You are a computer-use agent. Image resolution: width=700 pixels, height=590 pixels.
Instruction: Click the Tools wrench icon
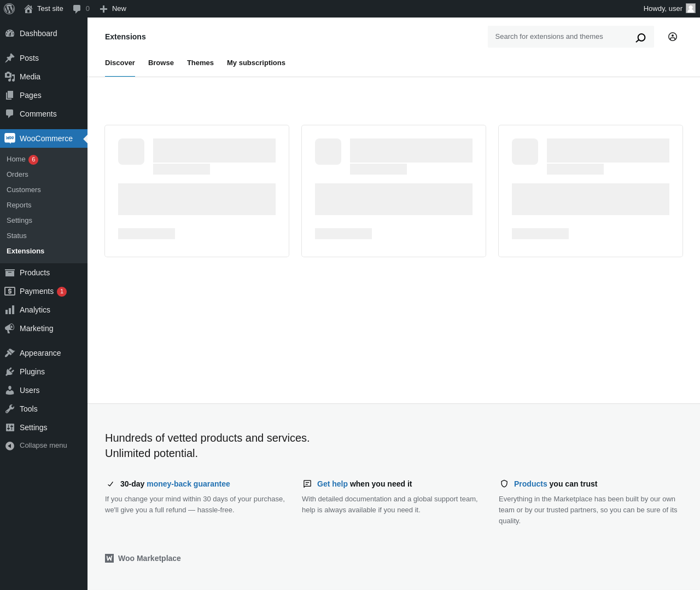(10, 409)
